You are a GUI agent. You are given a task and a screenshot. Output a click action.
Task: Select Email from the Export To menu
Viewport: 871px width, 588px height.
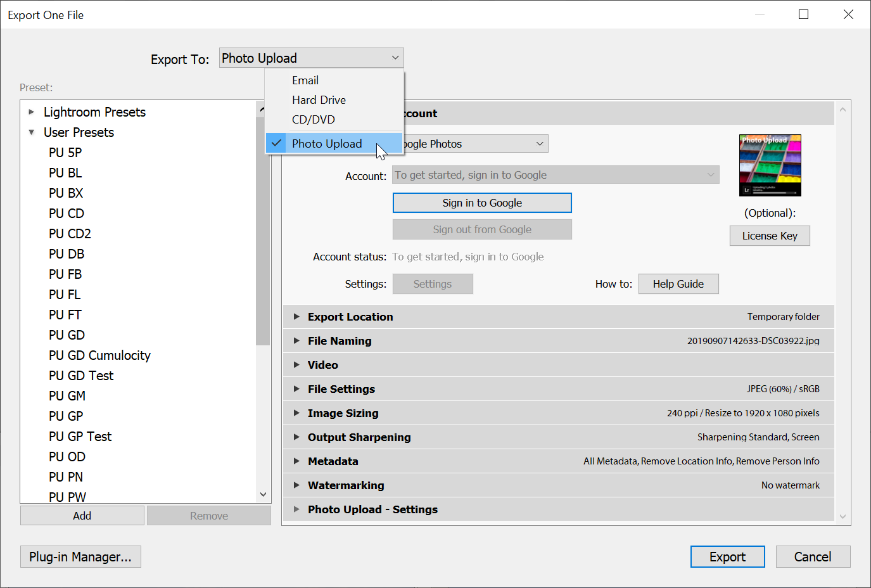click(305, 80)
